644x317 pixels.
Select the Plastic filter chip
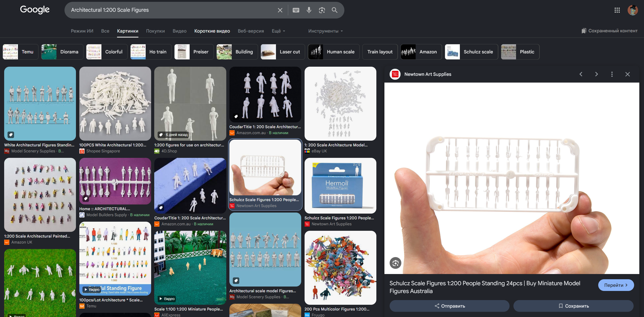point(520,52)
